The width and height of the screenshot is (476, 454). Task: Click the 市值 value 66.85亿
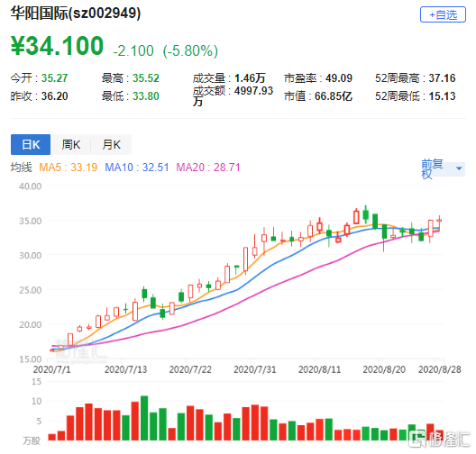click(333, 96)
